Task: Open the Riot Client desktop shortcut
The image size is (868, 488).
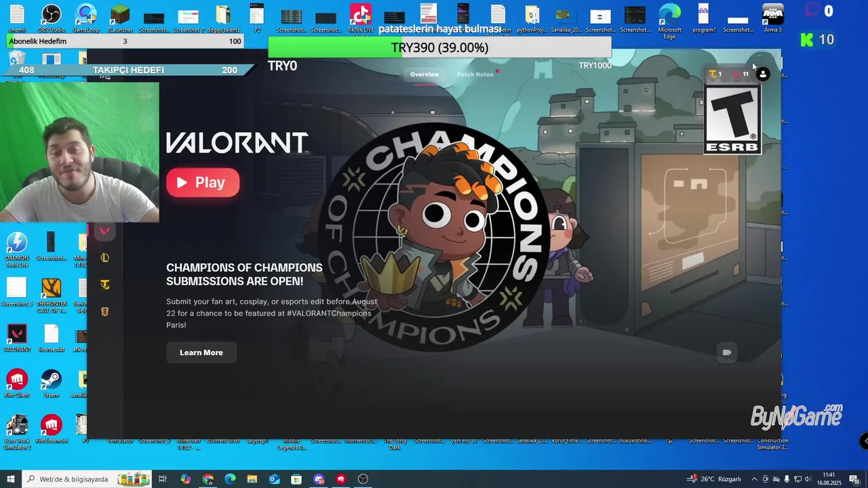Action: [x=17, y=383]
